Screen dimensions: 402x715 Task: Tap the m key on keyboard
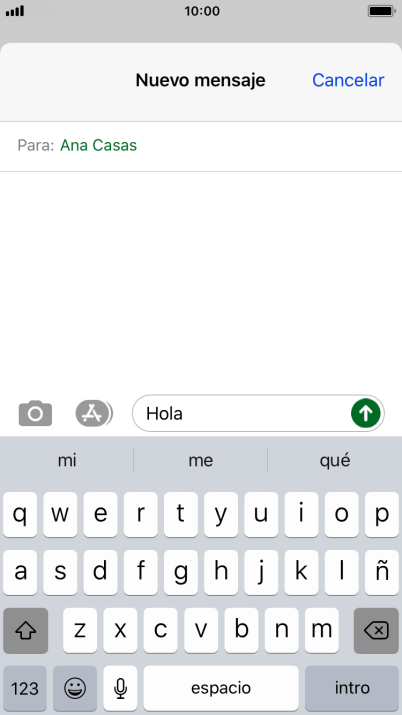[x=322, y=631]
